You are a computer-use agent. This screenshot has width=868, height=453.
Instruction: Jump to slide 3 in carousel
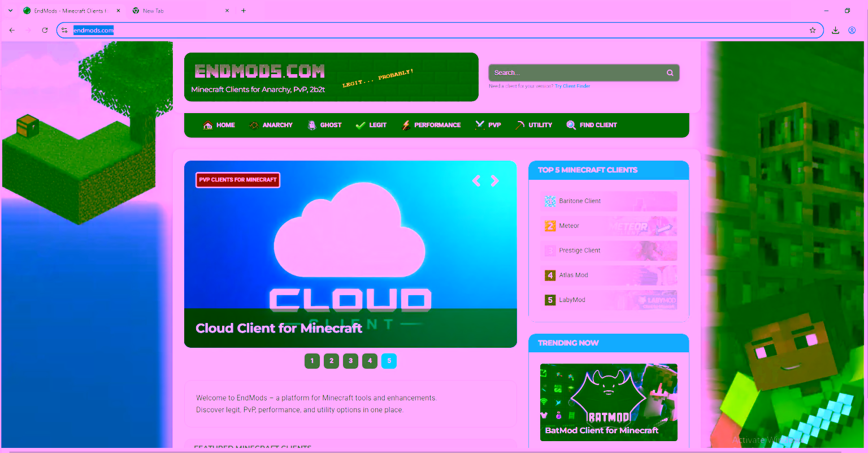pos(350,361)
